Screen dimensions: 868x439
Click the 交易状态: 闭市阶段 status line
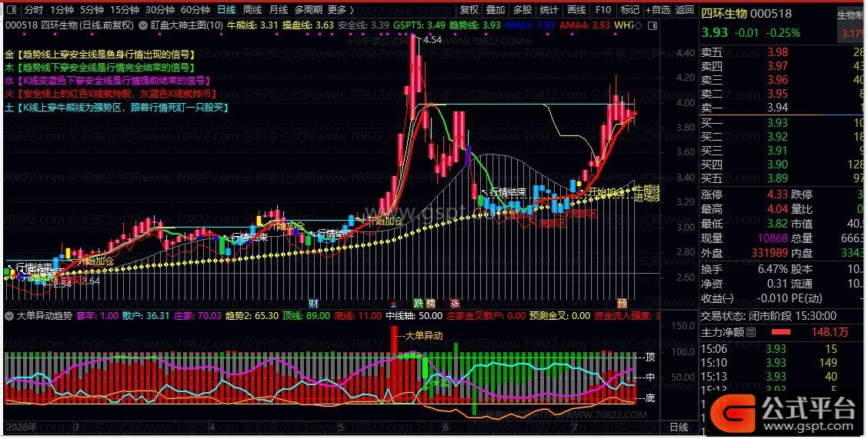tap(769, 316)
